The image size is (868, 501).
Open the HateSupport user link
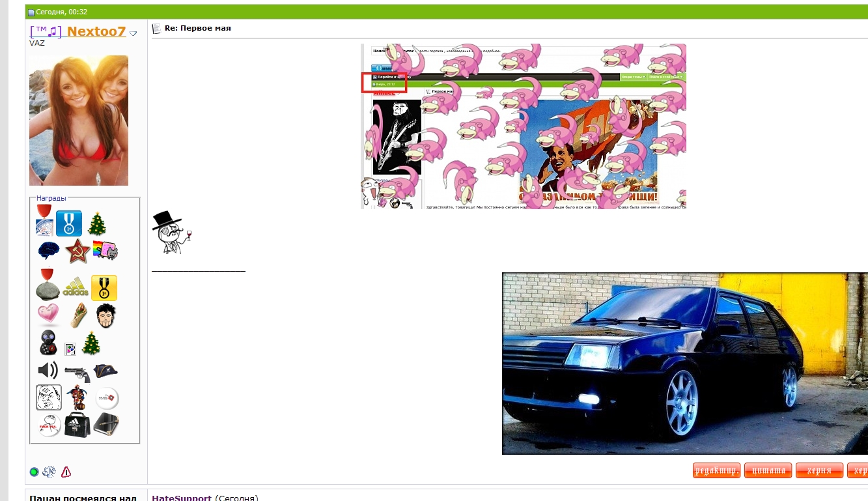[x=182, y=498]
